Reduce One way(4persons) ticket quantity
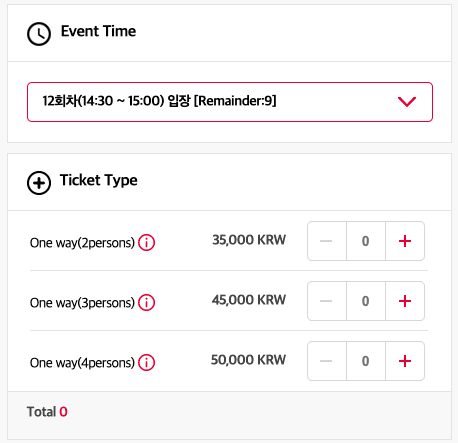 [327, 361]
